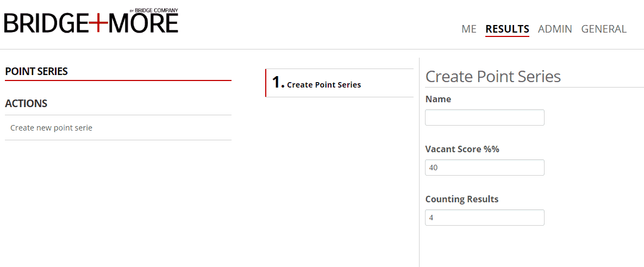The image size is (644, 267).
Task: Click the Name field label
Action: pos(438,99)
